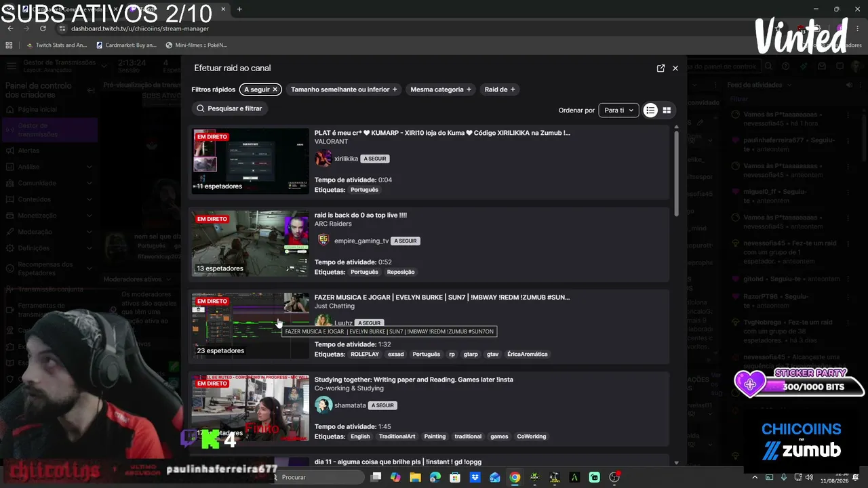Collapse the Painel de controlo sidebar

tap(91, 90)
